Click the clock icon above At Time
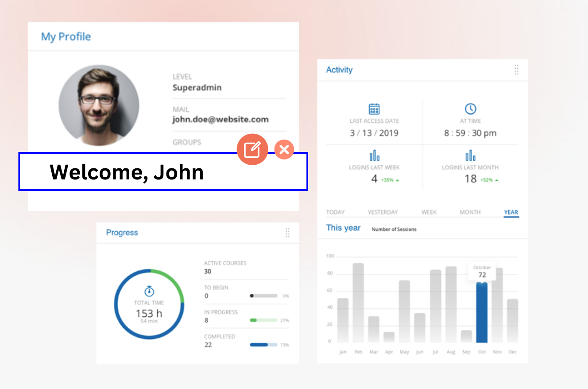 click(x=470, y=109)
